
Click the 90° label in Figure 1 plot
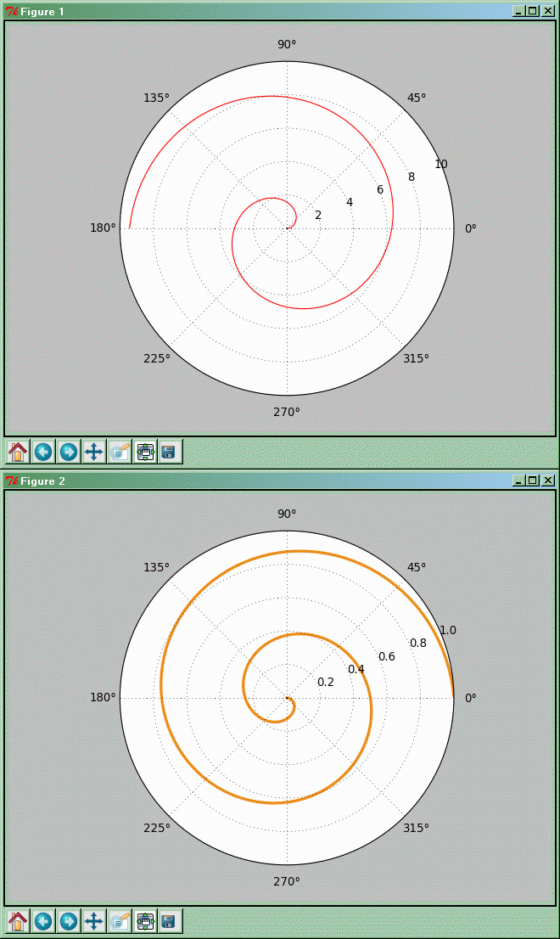[287, 44]
